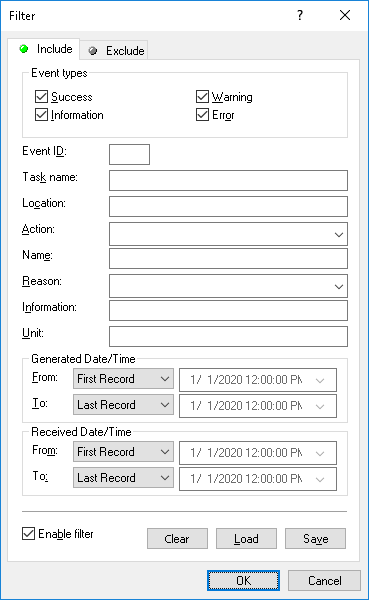The height and width of the screenshot is (600, 369).
Task: Open the Action dropdown list
Action: pos(229,234)
